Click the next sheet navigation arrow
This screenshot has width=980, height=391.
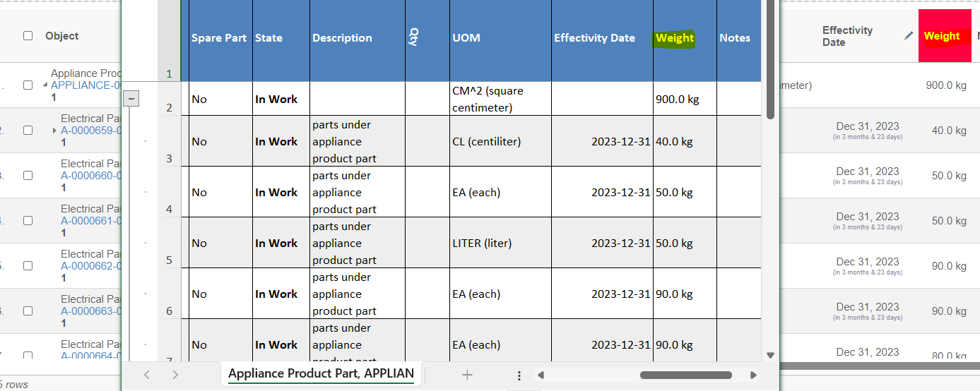(x=175, y=375)
